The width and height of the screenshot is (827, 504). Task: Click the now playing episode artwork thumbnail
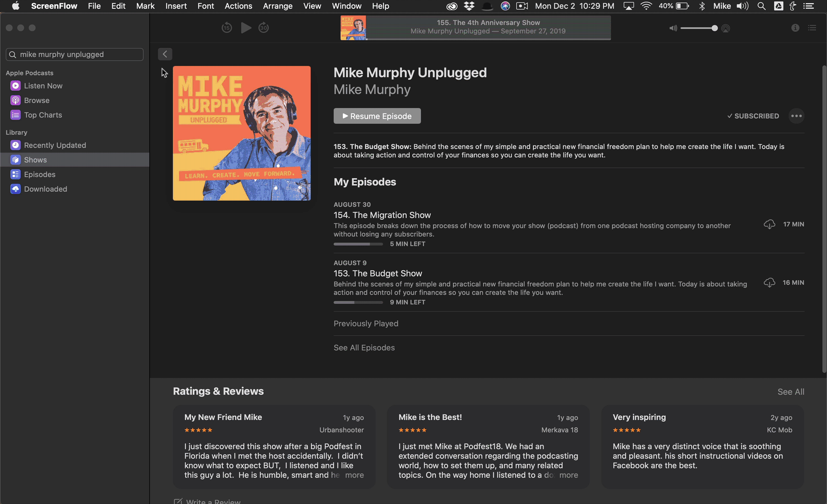[353, 28]
